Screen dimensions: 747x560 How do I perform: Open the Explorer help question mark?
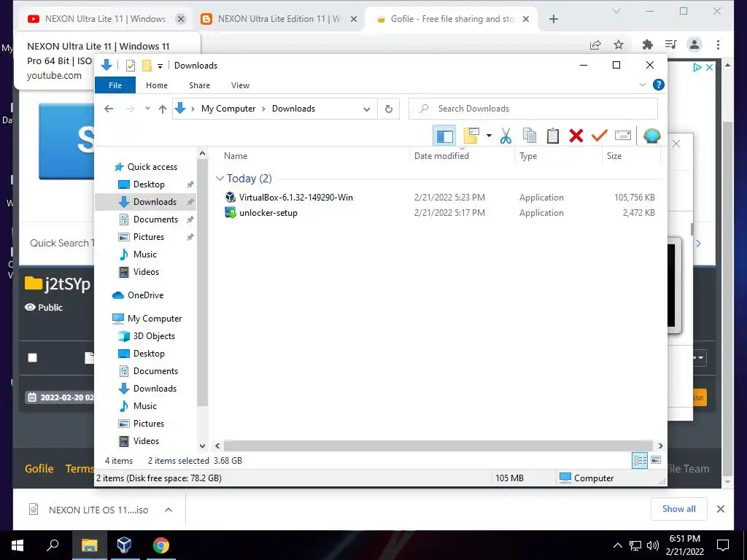(x=659, y=85)
